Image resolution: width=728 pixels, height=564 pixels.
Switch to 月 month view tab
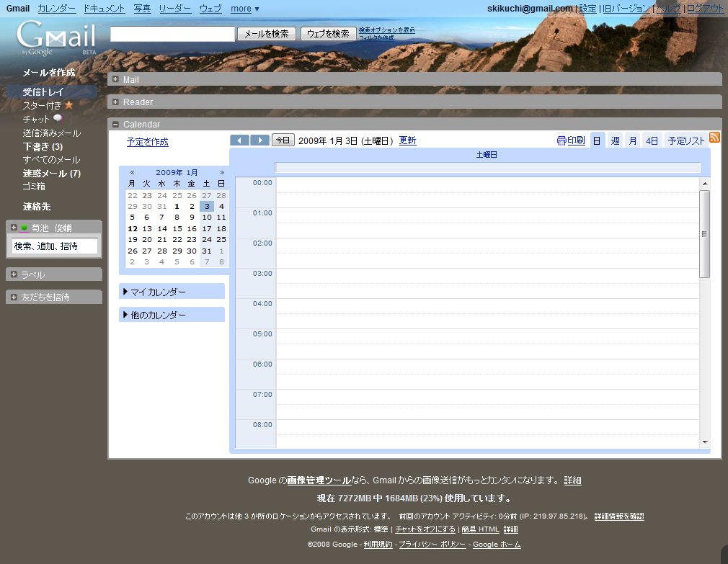[x=633, y=140]
